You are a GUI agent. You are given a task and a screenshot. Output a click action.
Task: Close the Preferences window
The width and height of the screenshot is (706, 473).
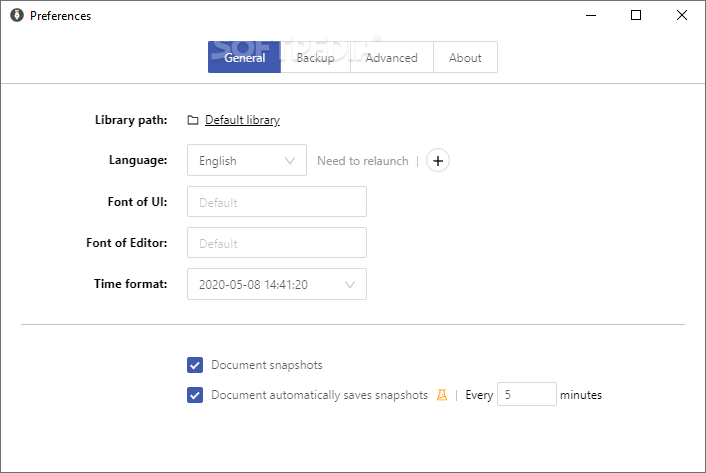point(682,15)
